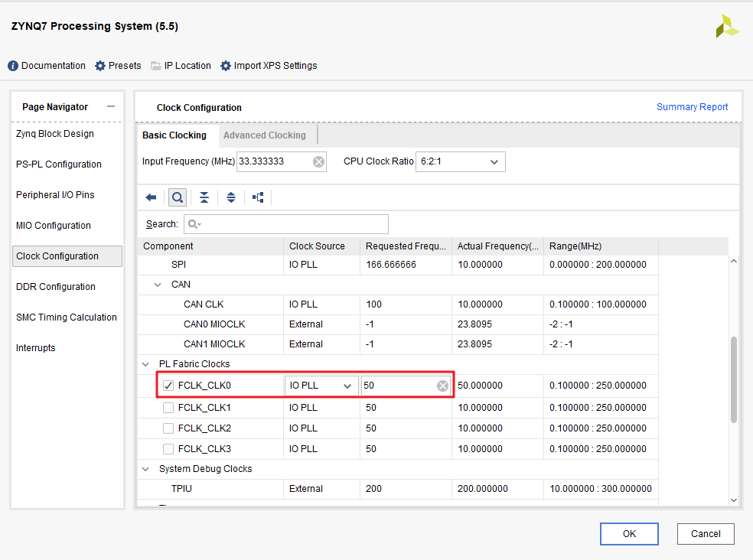This screenshot has height=560, width=753.
Task: Open SMC Timing Calculation page
Action: pyautogui.click(x=67, y=317)
